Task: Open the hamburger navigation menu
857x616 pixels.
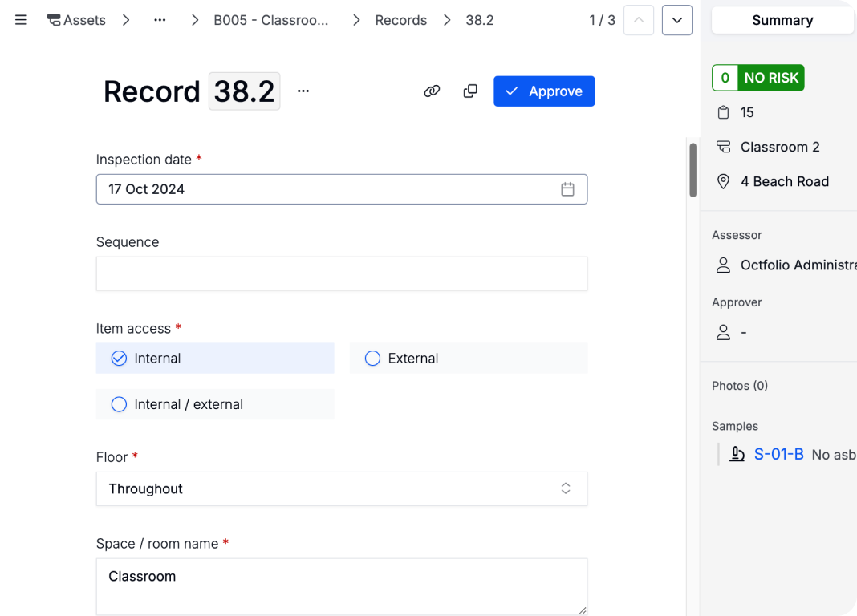Action: pos(21,20)
